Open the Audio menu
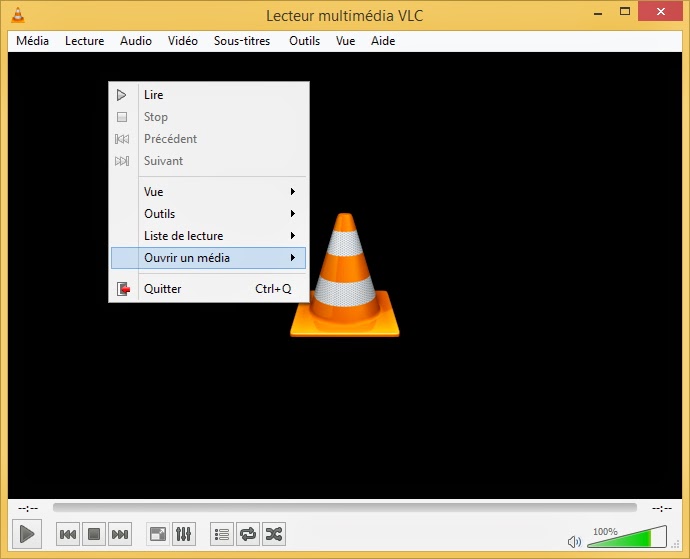 click(x=136, y=41)
